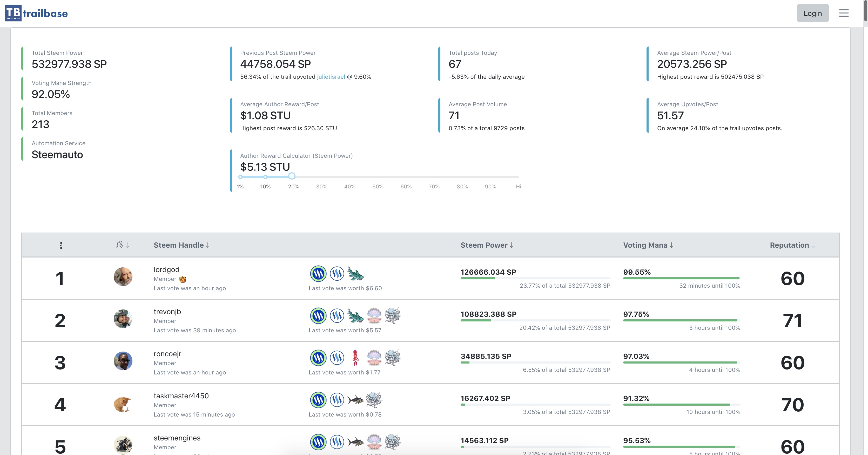Image resolution: width=868 pixels, height=455 pixels.
Task: Click lordgod's profile avatar
Action: tap(123, 277)
